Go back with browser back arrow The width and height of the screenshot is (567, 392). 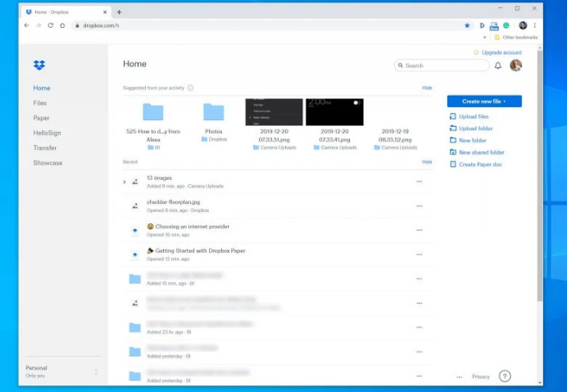pos(26,25)
